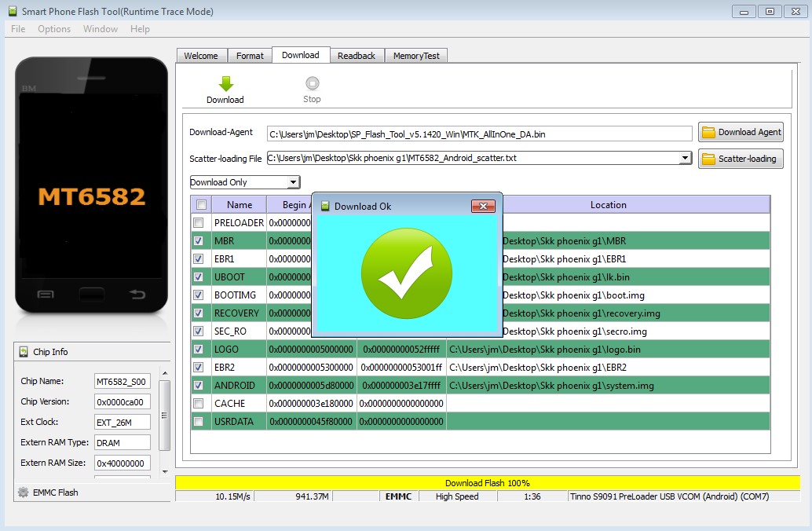The height and width of the screenshot is (531, 812).
Task: Enable the CACHE partition checkbox
Action: tap(199, 403)
